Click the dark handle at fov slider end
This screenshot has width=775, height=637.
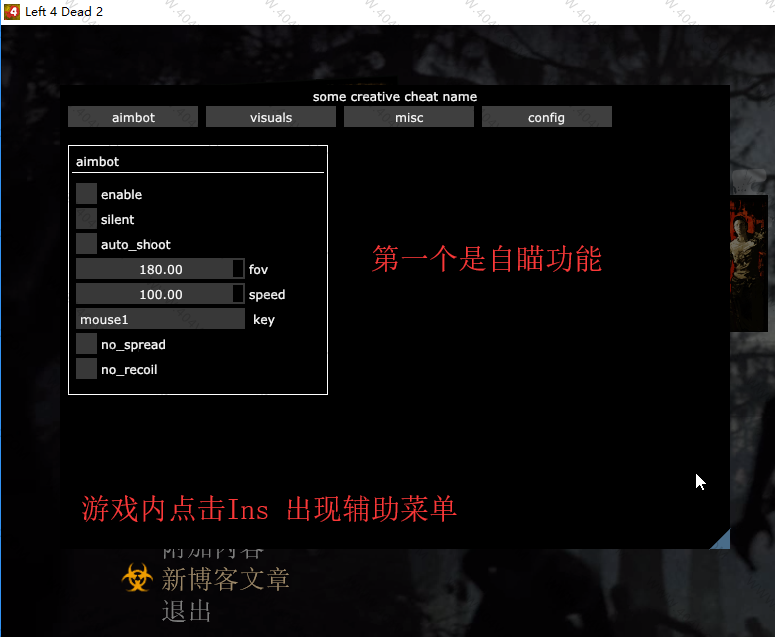(238, 269)
